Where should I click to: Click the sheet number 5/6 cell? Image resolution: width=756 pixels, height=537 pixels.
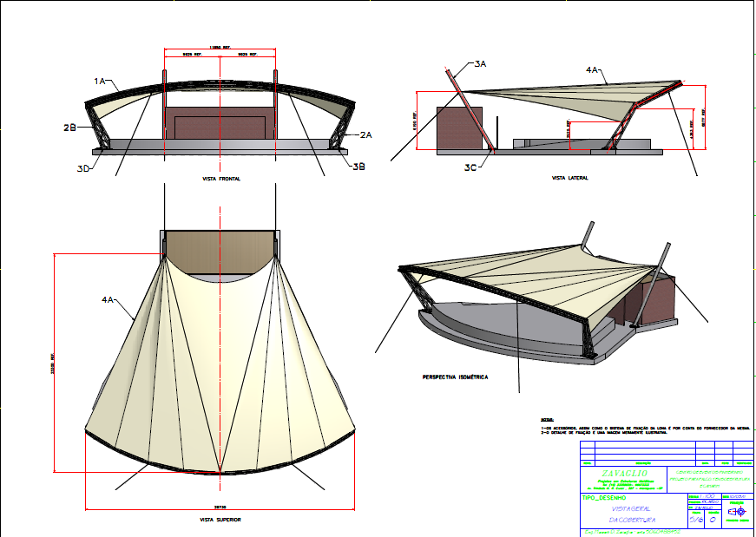(695, 519)
